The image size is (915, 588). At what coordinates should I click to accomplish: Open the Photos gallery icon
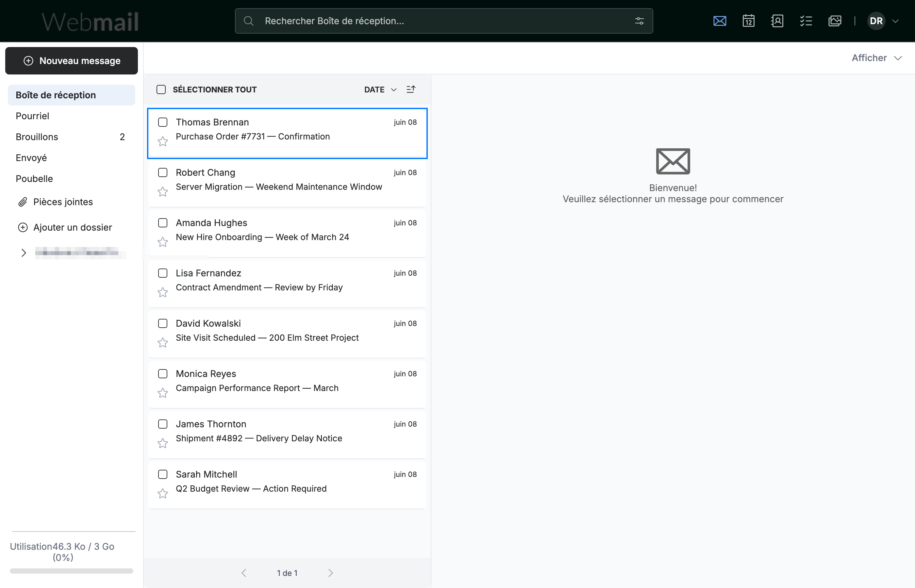(835, 21)
